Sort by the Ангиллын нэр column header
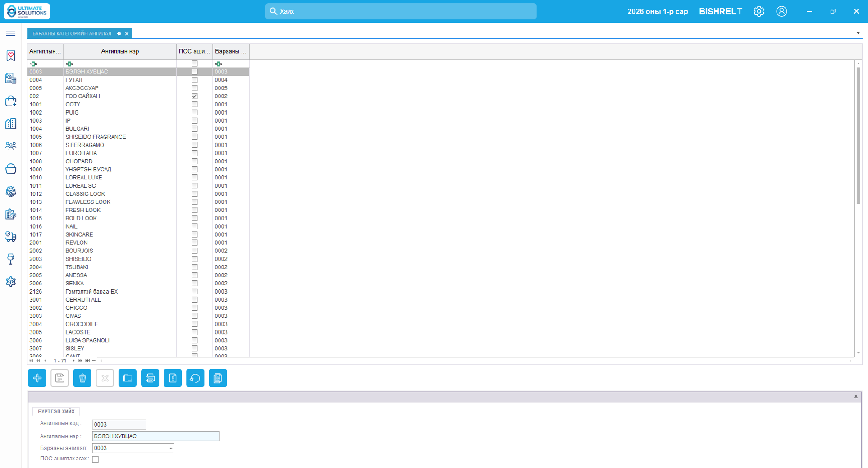 (120, 51)
